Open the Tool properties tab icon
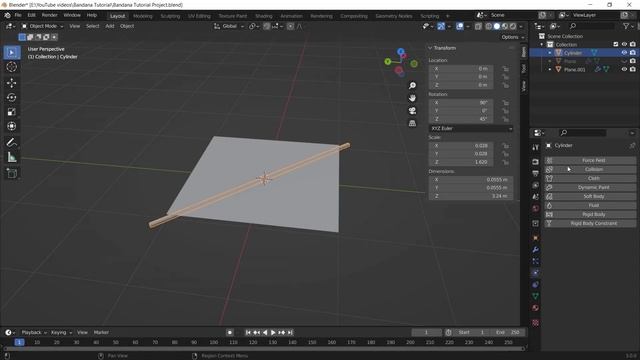Viewport: 640px width, 360px height. 536,147
